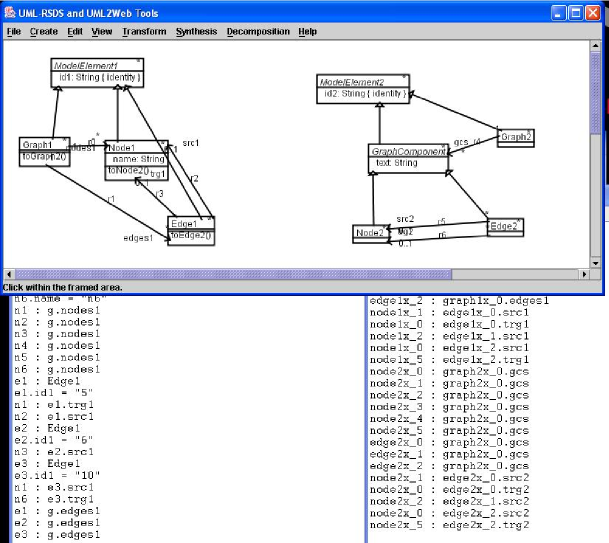Select the Graph1 class box
The image size is (609, 543).
tap(43, 150)
